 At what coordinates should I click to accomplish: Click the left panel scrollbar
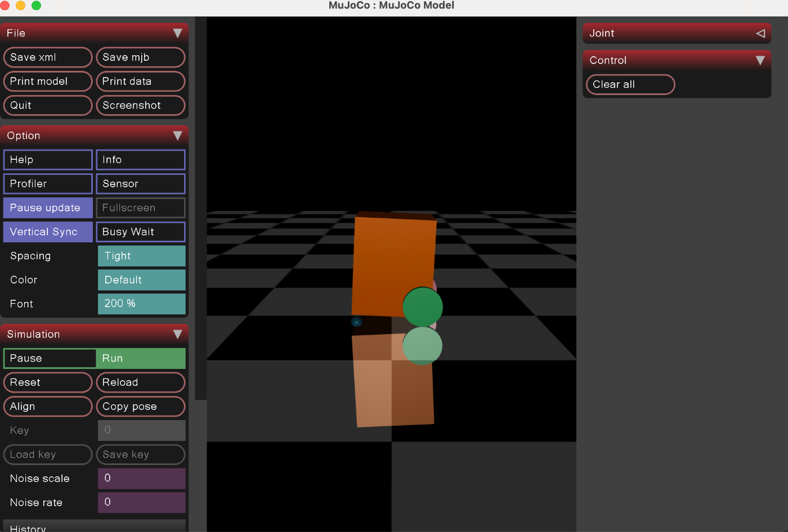(201, 208)
